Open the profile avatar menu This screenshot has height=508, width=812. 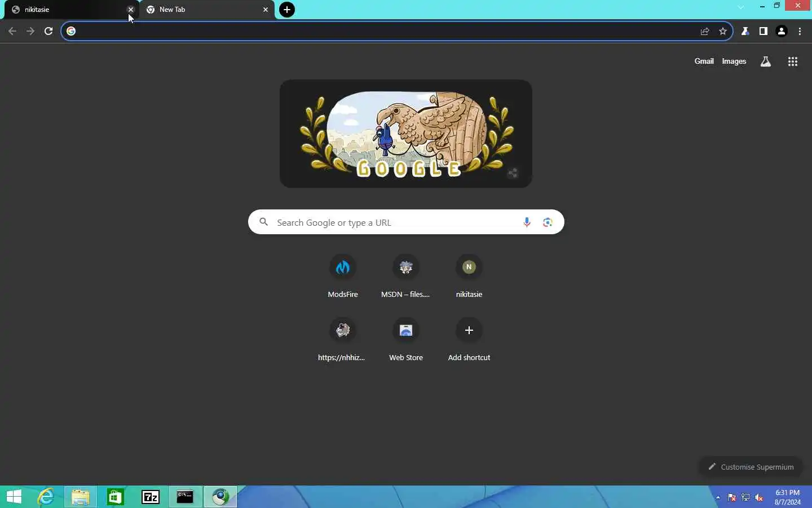click(x=782, y=31)
